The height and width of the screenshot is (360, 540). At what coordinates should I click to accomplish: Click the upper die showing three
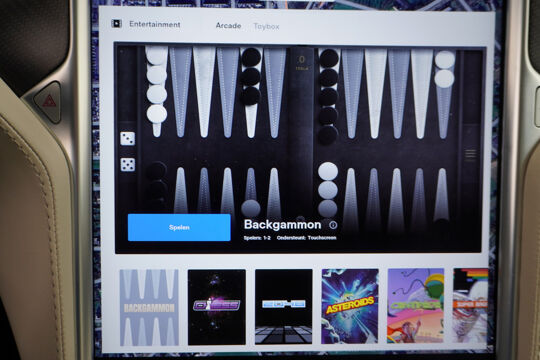click(128, 138)
